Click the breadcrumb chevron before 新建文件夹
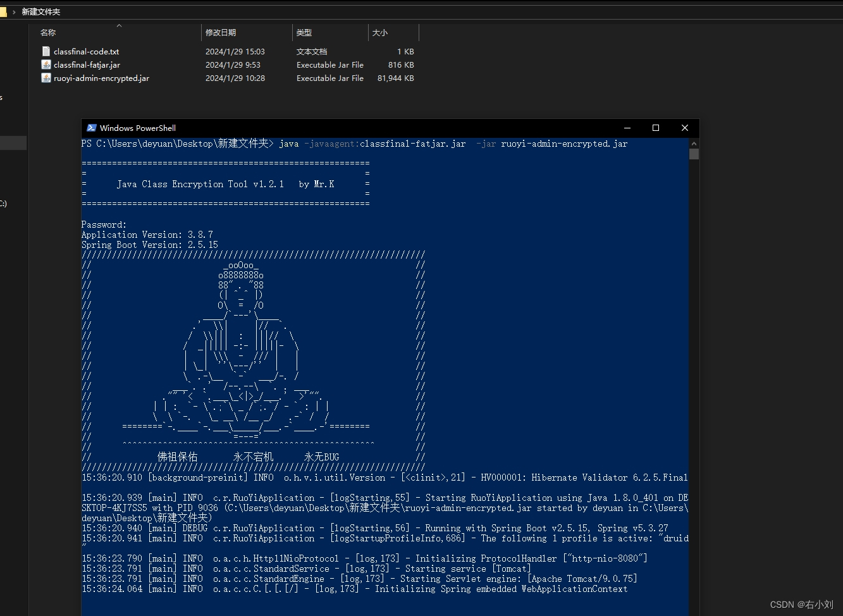The width and height of the screenshot is (843, 616). [14, 11]
